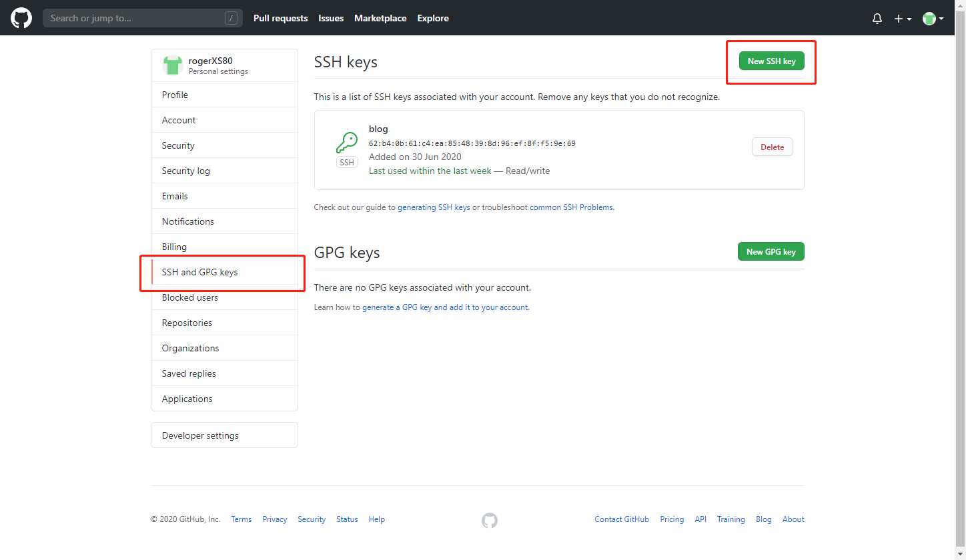Open API link in footer
The width and height of the screenshot is (966, 560).
tap(700, 519)
